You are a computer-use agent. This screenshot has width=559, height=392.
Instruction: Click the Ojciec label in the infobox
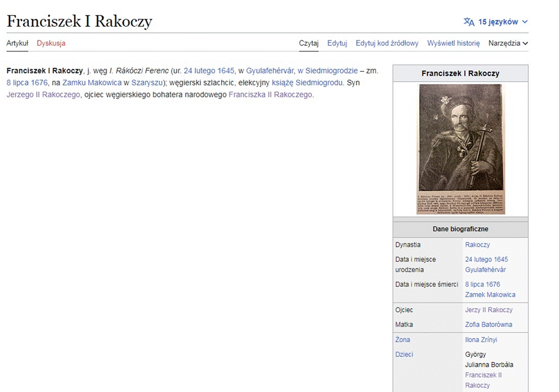(404, 310)
